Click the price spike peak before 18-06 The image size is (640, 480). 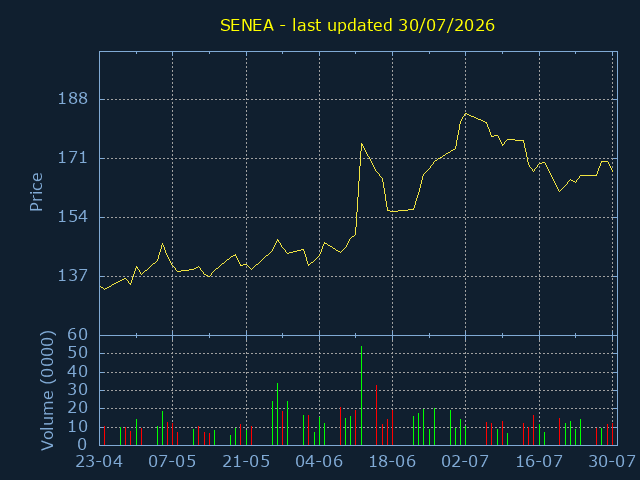362,143
